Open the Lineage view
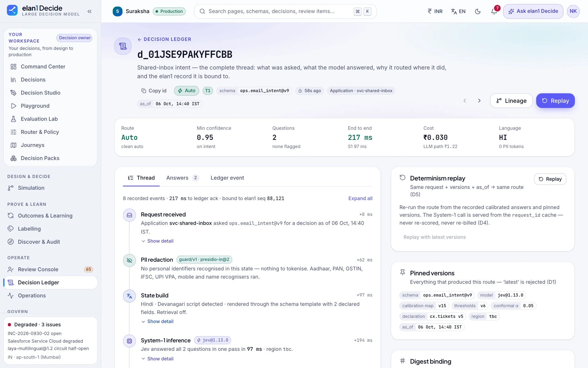Screen dimensions: 588x368 tap(511, 101)
